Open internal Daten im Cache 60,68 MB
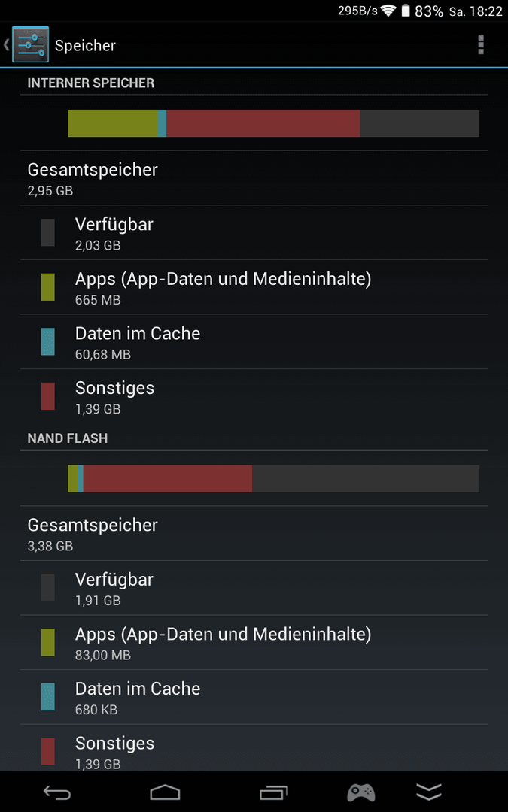This screenshot has height=812, width=508. point(254,342)
